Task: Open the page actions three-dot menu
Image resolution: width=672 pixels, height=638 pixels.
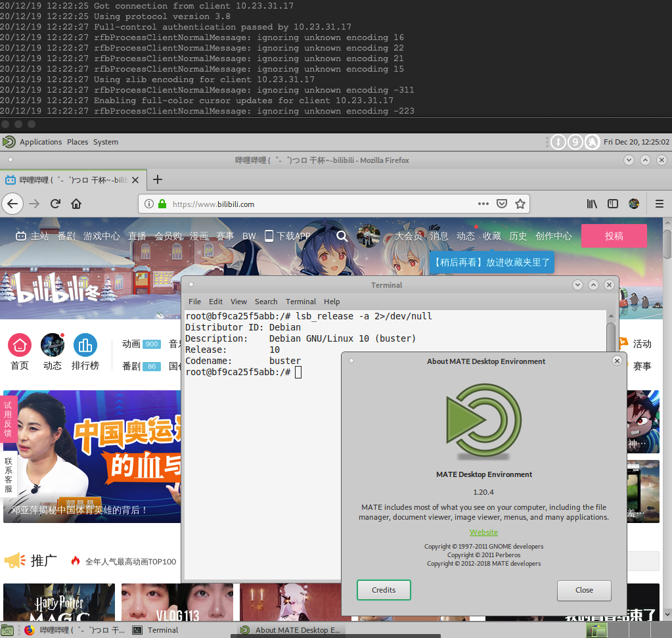Action: coord(483,204)
